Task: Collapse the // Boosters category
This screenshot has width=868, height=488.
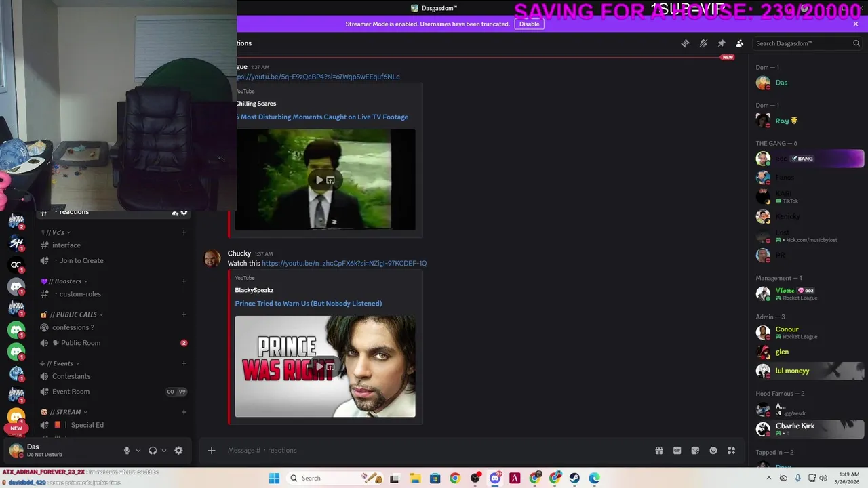Action: pyautogui.click(x=64, y=281)
